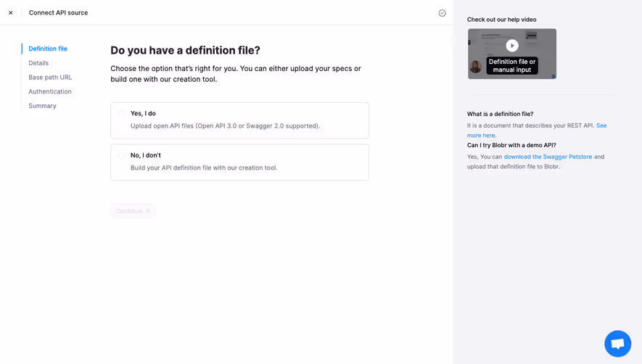Close the Connect API source dialog
The height and width of the screenshot is (364, 642).
[11, 13]
